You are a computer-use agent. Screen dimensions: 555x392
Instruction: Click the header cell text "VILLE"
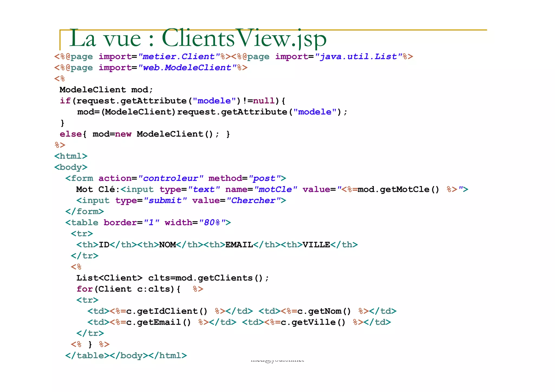(x=316, y=245)
